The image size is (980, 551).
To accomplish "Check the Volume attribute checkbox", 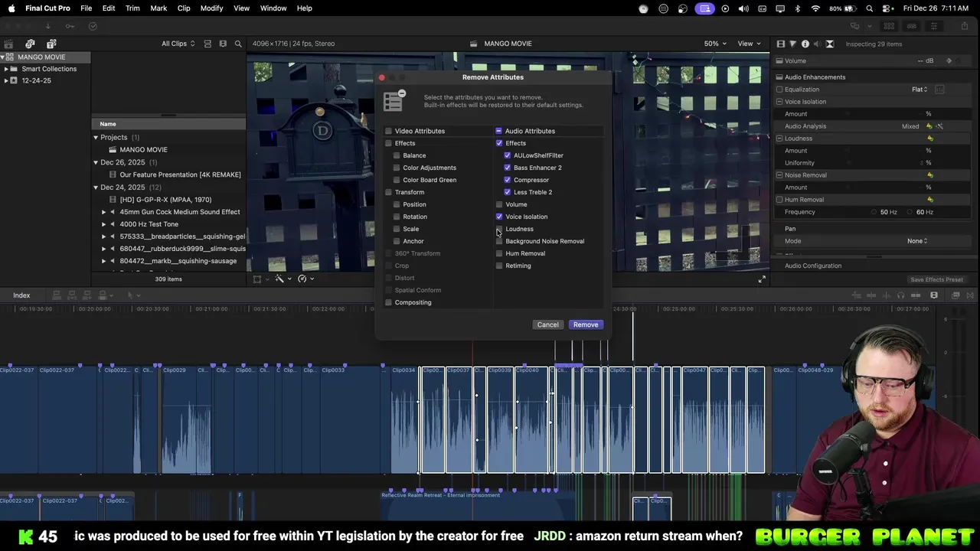I will (x=499, y=204).
